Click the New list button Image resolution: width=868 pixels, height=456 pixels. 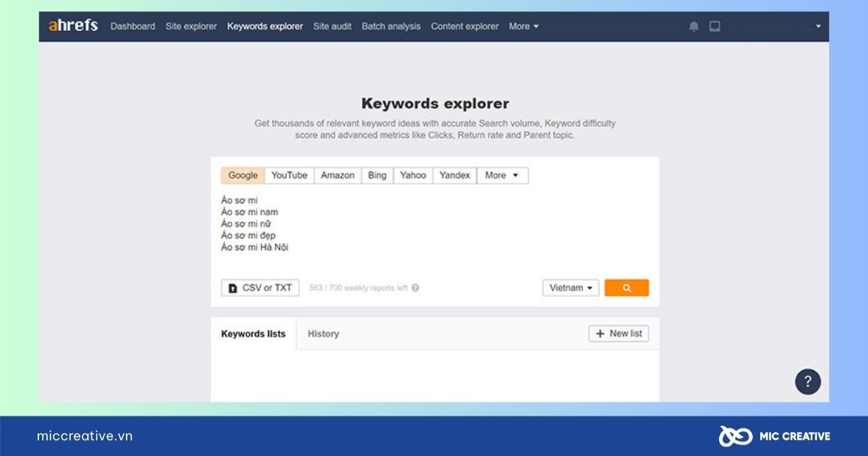click(618, 334)
